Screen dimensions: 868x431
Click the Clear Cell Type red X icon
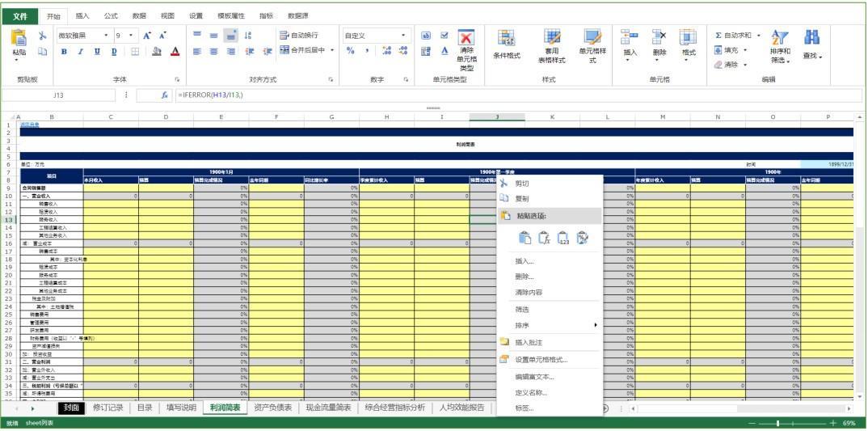point(466,38)
